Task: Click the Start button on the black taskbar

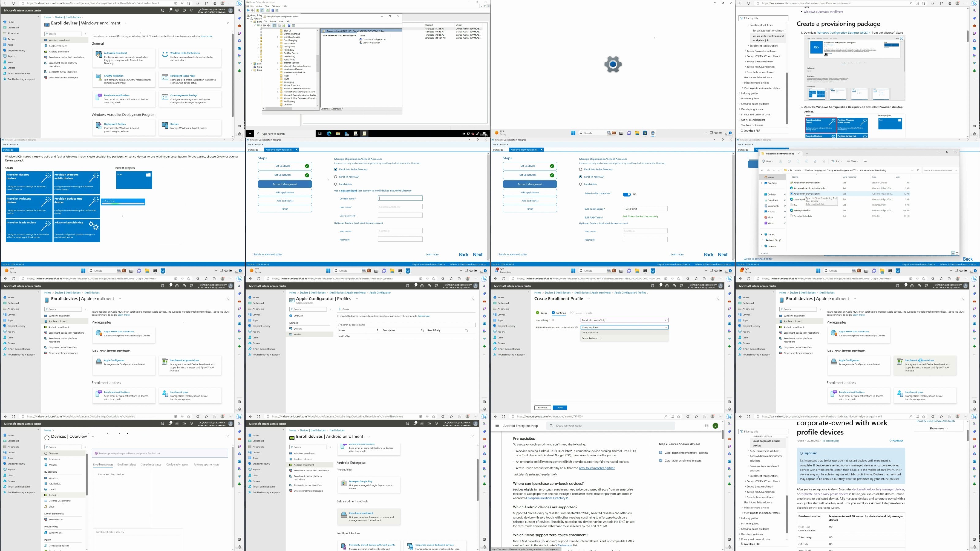Action: click(x=250, y=133)
